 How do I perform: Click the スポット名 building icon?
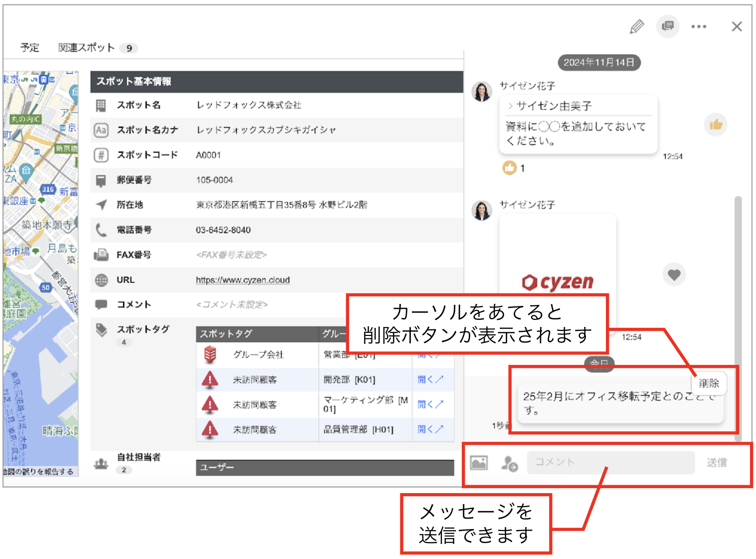coord(101,105)
